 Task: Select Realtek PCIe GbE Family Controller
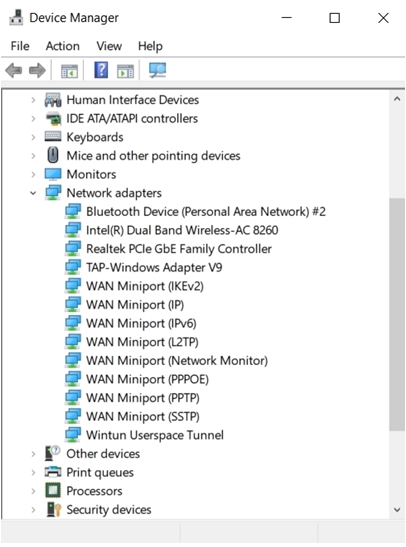pos(179,249)
